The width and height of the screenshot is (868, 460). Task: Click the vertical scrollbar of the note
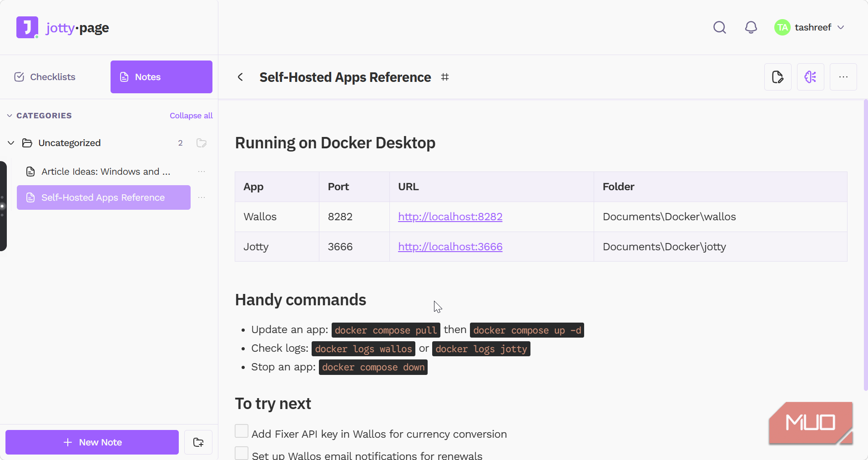[x=865, y=245]
